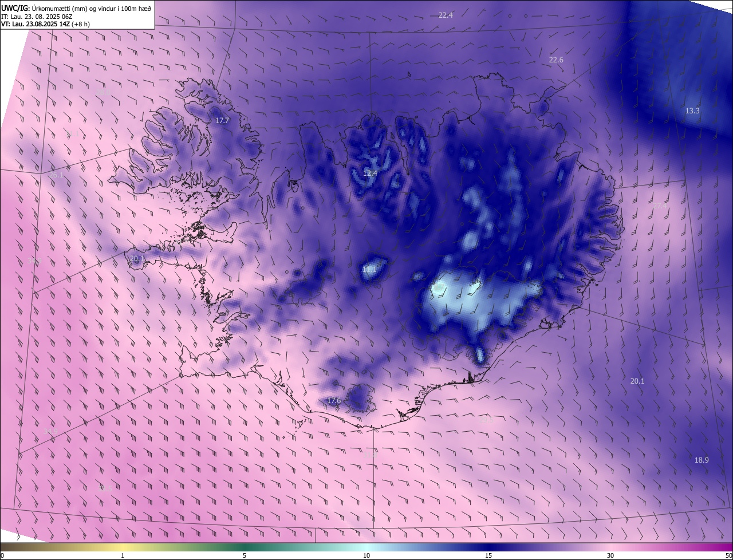Click the 18.9 value label
This screenshot has width=733, height=560.
click(702, 460)
